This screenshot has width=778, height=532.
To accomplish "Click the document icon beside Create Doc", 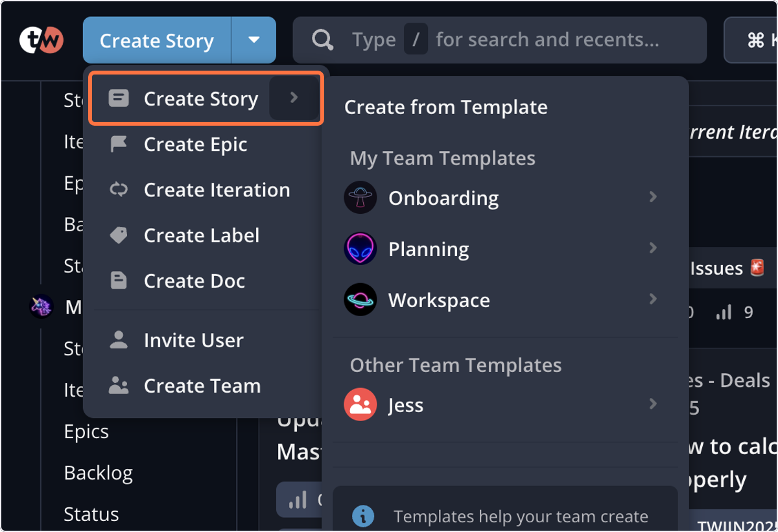I will (119, 281).
